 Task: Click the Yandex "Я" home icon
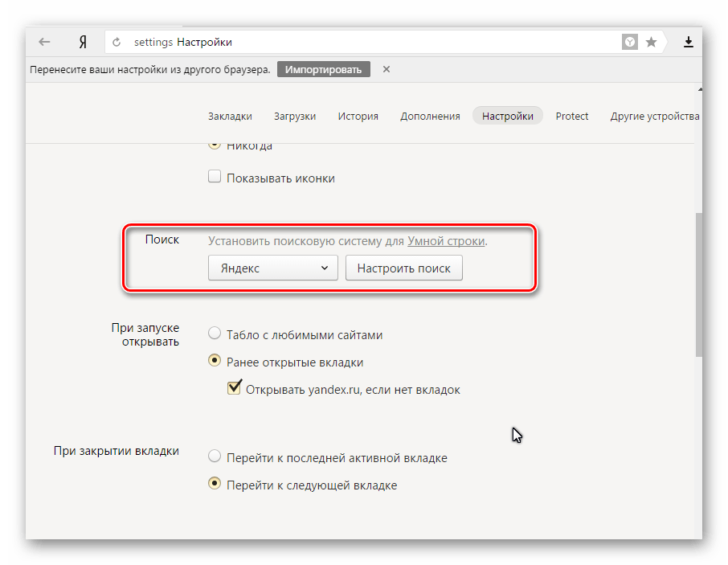click(x=83, y=42)
